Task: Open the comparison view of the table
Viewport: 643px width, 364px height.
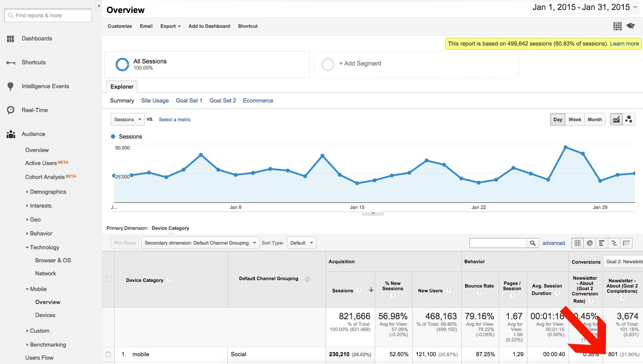Action: pyautogui.click(x=613, y=243)
